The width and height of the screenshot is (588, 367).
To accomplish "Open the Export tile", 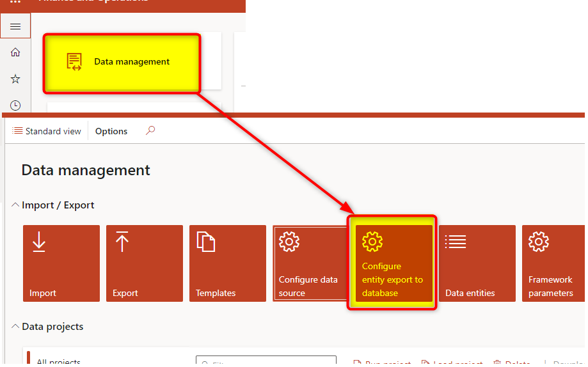I will click(145, 263).
